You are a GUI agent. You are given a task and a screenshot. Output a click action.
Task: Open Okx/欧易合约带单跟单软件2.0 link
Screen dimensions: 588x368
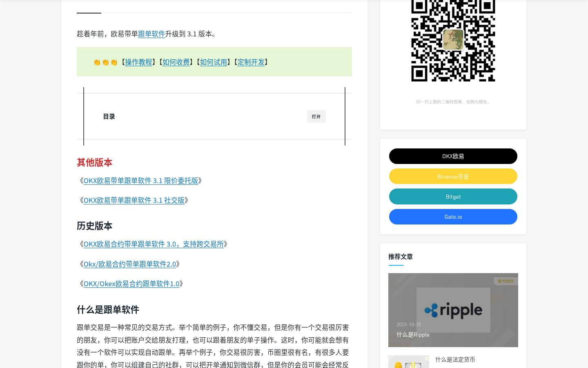click(x=130, y=264)
